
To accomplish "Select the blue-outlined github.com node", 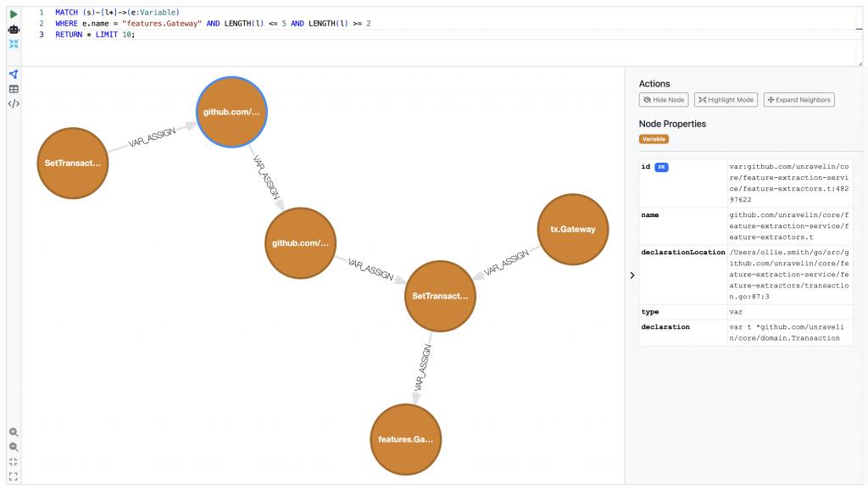I will coord(234,112).
